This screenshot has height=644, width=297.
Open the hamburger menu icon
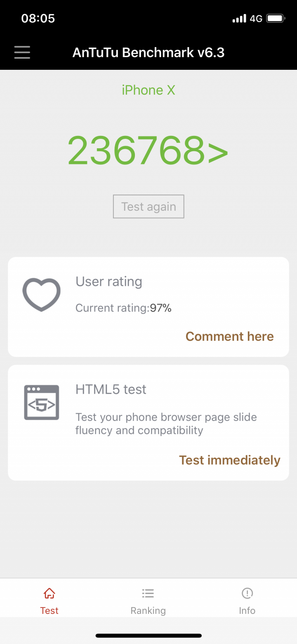coord(22,52)
